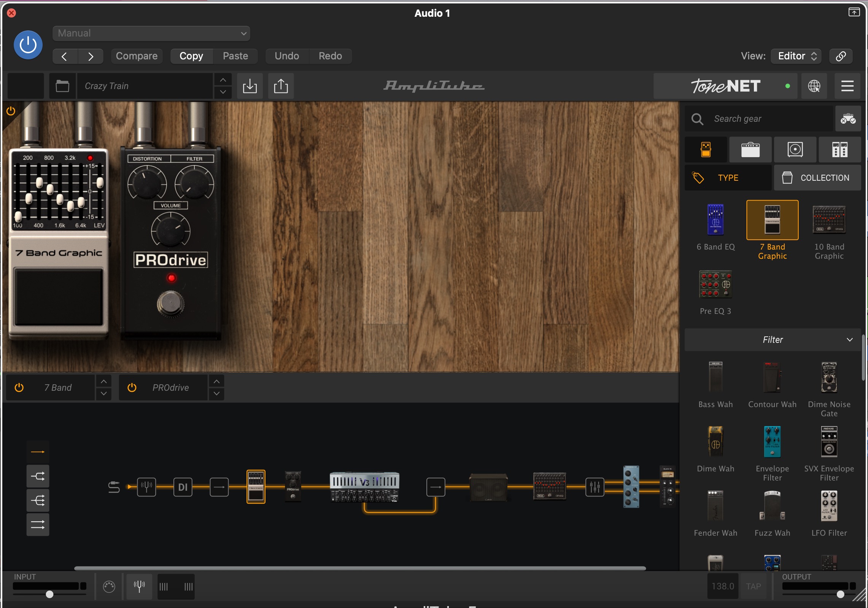The image size is (868, 608).
Task: Click the Undo button
Action: [287, 56]
